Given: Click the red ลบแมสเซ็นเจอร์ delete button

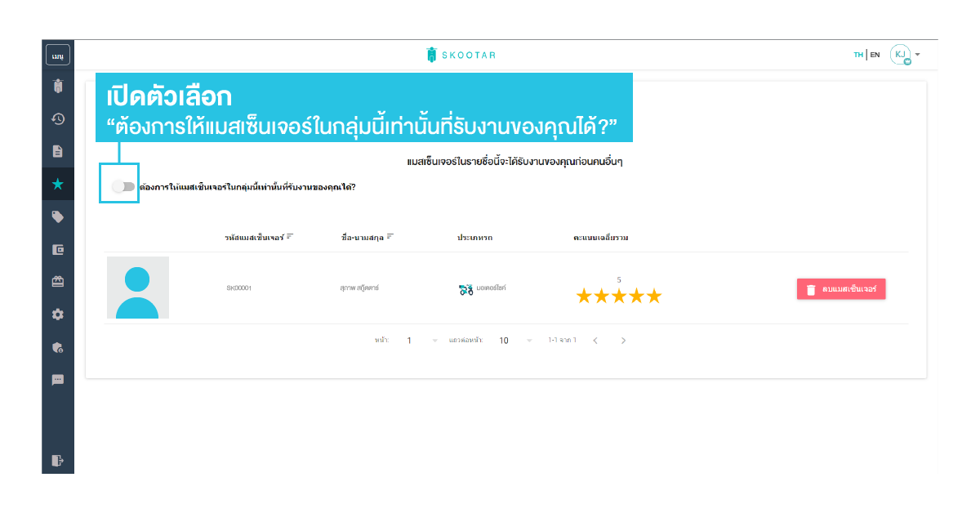Looking at the screenshot, I should 841,289.
